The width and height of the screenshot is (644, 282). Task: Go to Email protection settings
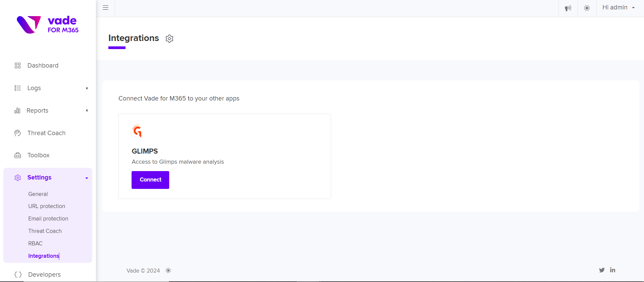coord(48,218)
